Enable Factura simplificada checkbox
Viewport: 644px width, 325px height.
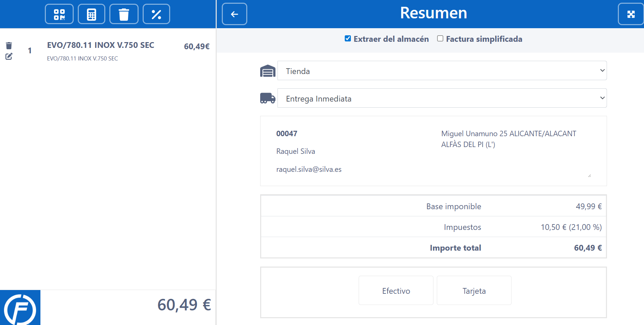440,38
